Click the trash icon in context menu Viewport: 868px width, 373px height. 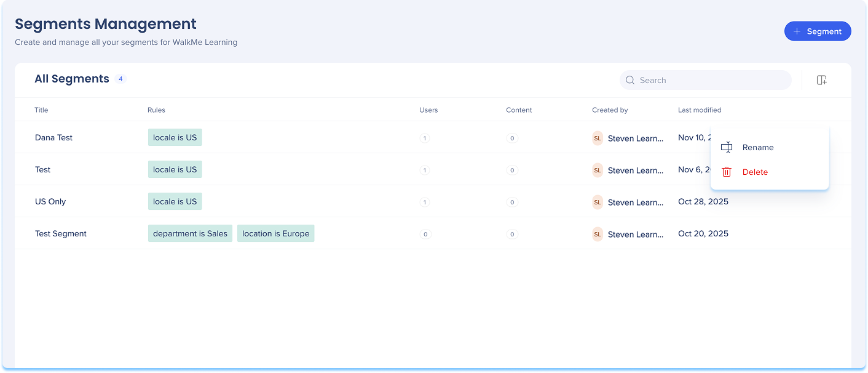pos(726,172)
